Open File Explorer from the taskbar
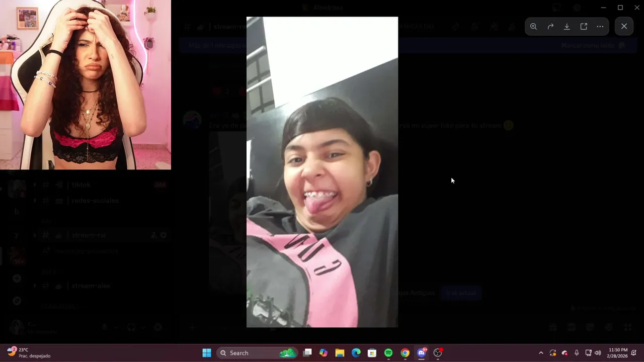 (x=340, y=353)
